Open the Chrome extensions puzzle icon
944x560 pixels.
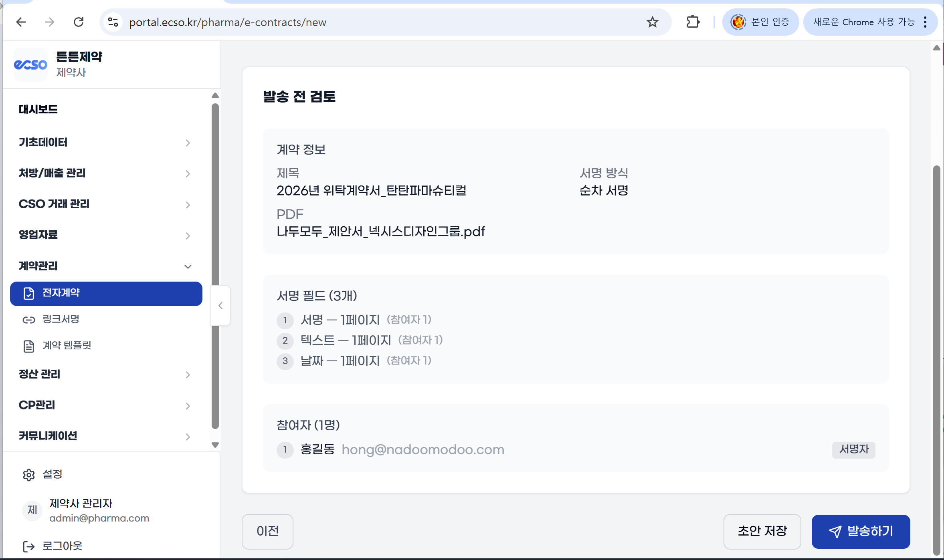point(693,22)
